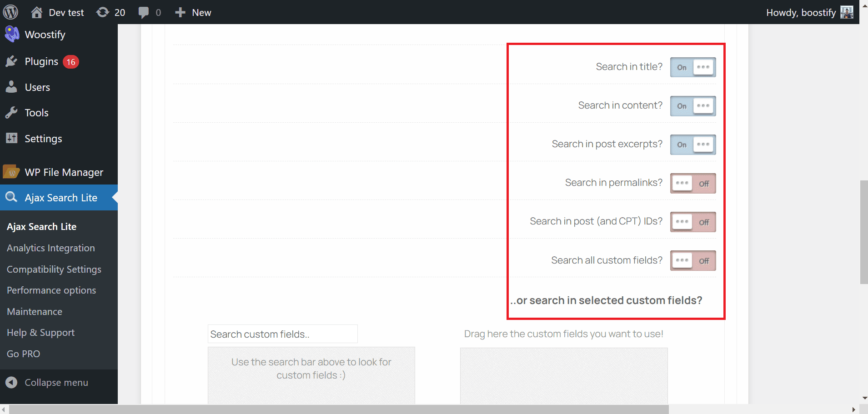
Task: Enable Search all custom fields toggle
Action: [693, 260]
